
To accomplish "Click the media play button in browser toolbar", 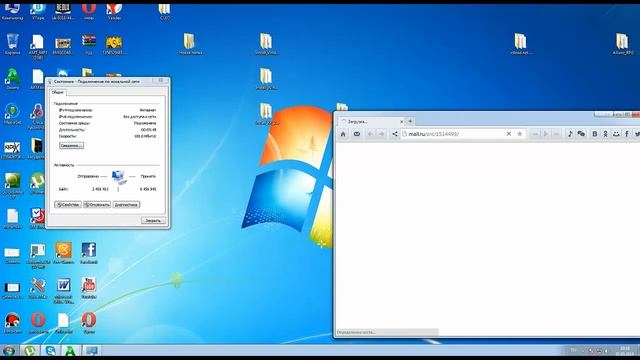I will pyautogui.click(x=546, y=134).
